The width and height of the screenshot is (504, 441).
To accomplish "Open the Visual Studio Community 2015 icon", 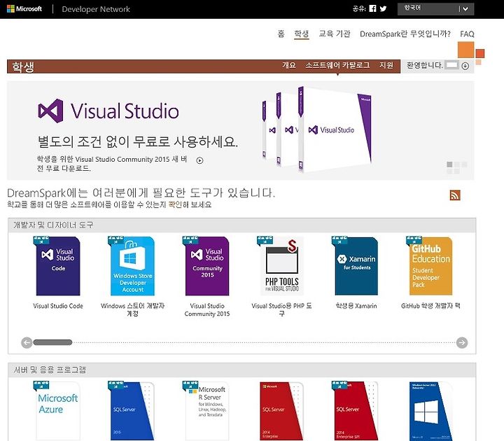I will (x=206, y=266).
